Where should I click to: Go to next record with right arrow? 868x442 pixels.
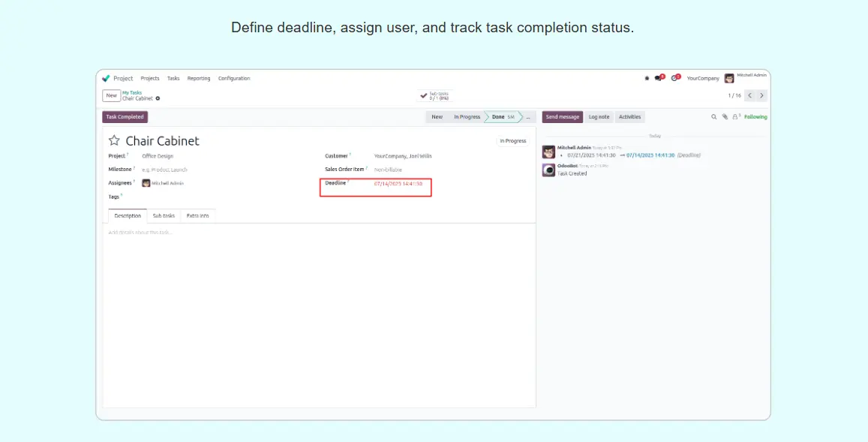pyautogui.click(x=761, y=95)
